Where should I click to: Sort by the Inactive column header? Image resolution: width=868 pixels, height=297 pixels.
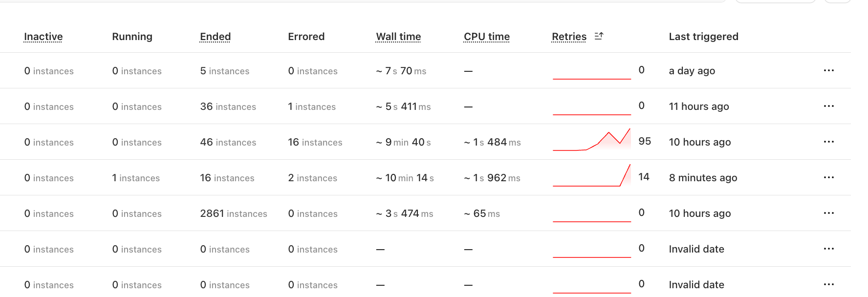[43, 37]
